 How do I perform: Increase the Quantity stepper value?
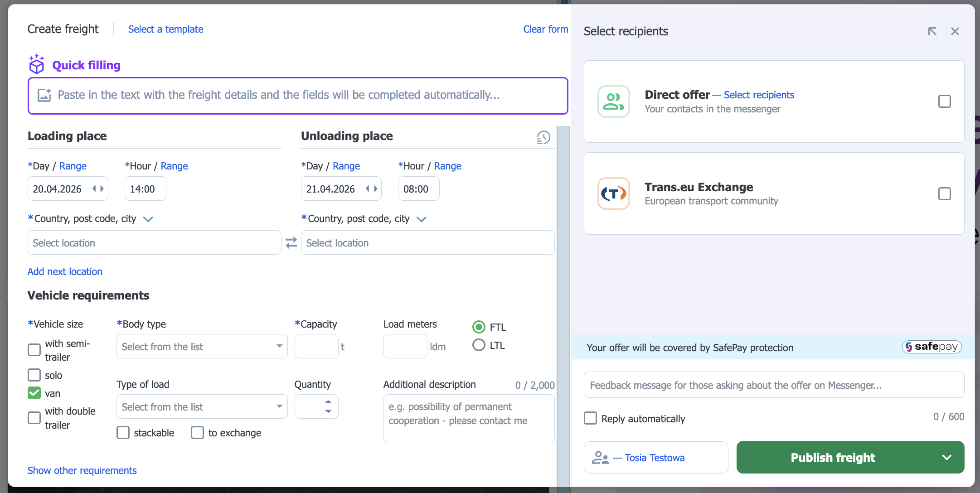coord(328,402)
